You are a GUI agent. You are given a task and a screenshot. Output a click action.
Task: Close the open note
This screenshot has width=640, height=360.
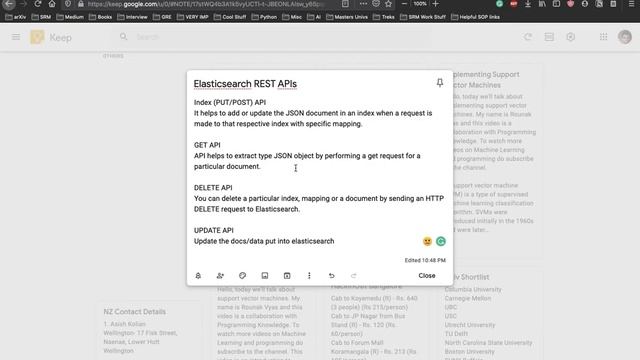pyautogui.click(x=427, y=276)
